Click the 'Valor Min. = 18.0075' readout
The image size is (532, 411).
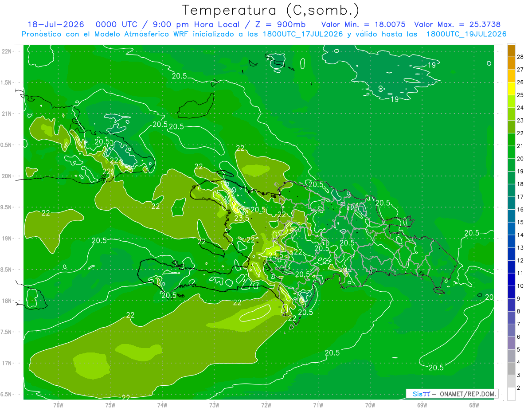(x=364, y=24)
